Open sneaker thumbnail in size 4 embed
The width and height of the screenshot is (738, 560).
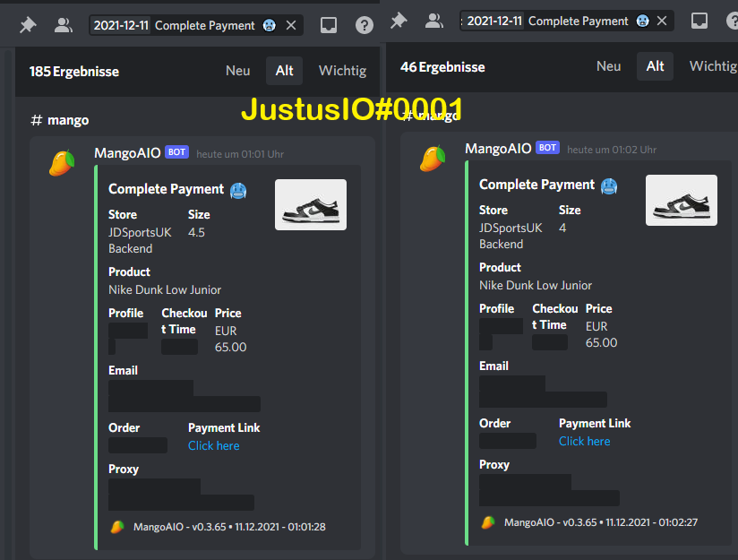coord(682,200)
